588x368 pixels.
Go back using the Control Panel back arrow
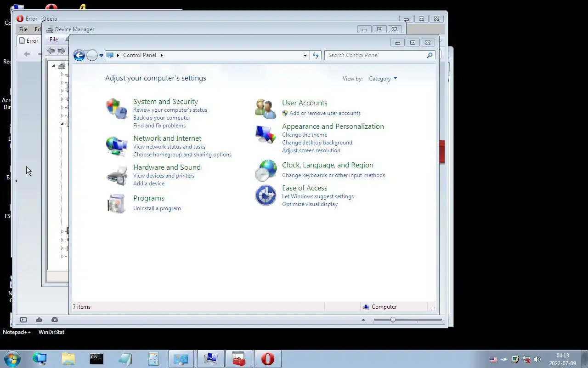click(x=79, y=55)
